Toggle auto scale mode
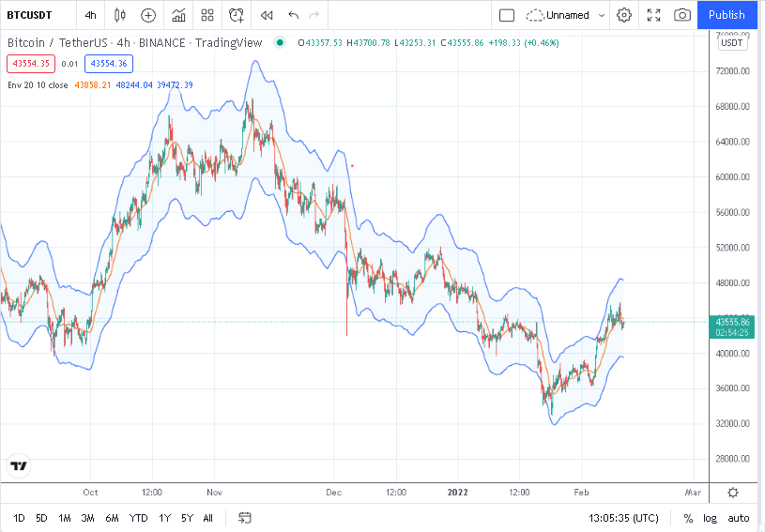This screenshot has width=765, height=532. click(738, 518)
